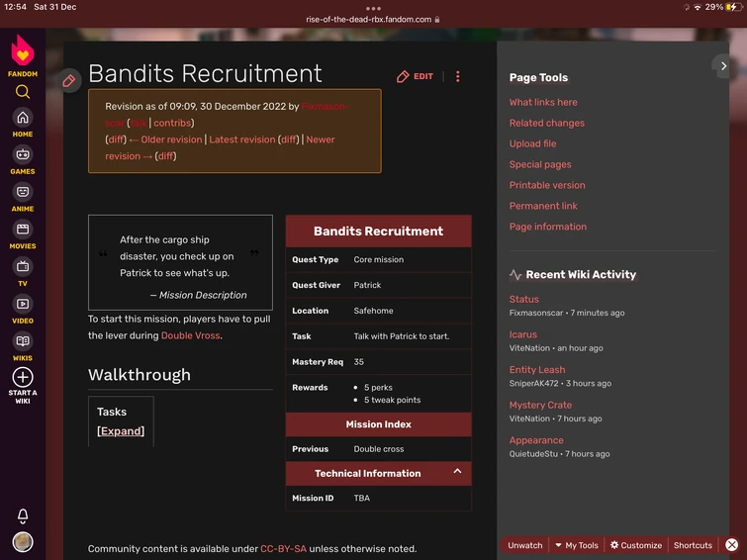This screenshot has height=560, width=747.
Task: Close the bottom toolbar with X
Action: pos(732,545)
